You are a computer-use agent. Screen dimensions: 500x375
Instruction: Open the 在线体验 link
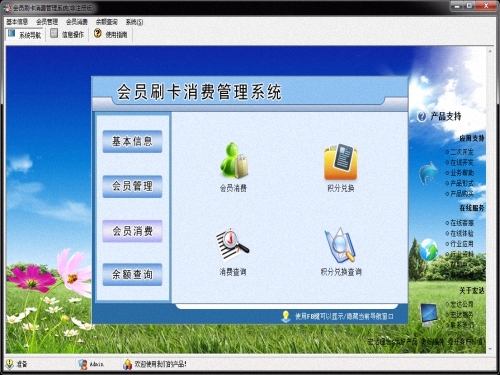point(462,233)
